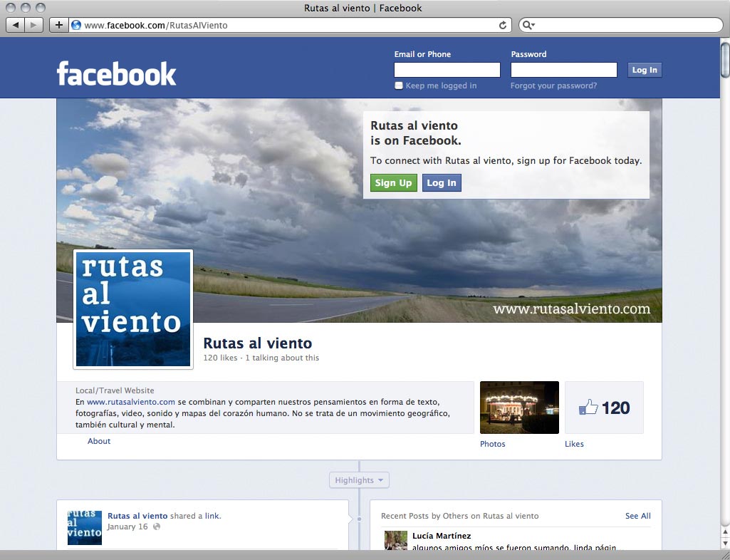Open the Likes label link
The height and width of the screenshot is (560, 730).
tap(574, 444)
